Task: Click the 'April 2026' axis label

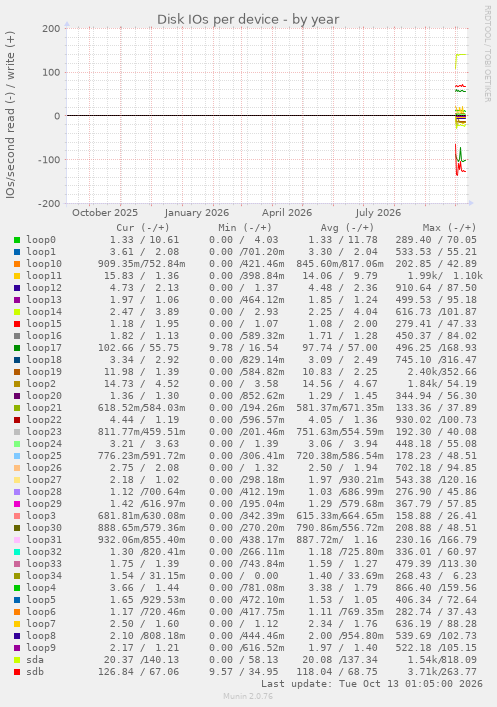Action: (x=287, y=212)
